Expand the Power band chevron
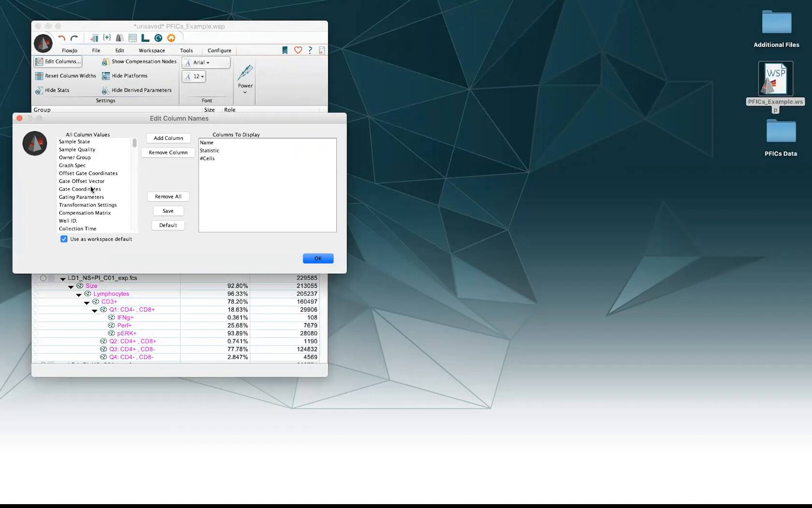 click(x=245, y=92)
